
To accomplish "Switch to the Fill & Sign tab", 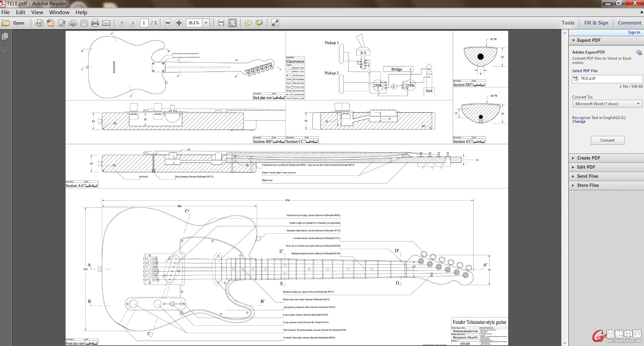I will (596, 23).
